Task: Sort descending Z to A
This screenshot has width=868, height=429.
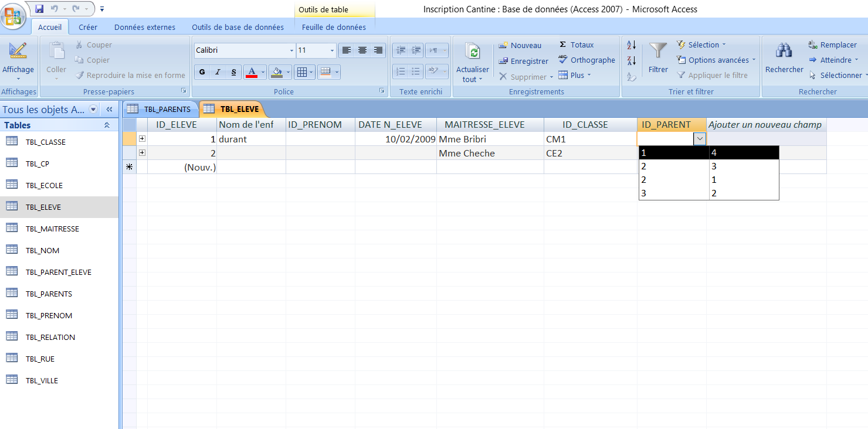Action: [x=632, y=60]
